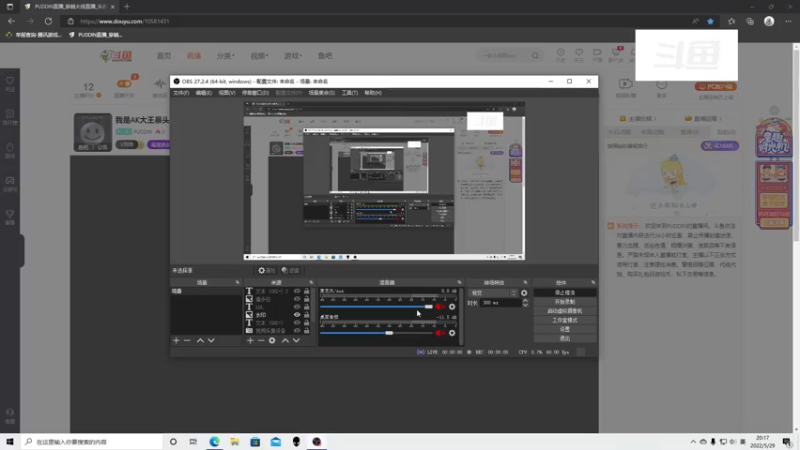This screenshot has width=800, height=450.
Task: Open the scene transition type dropdown
Action: coord(492,293)
